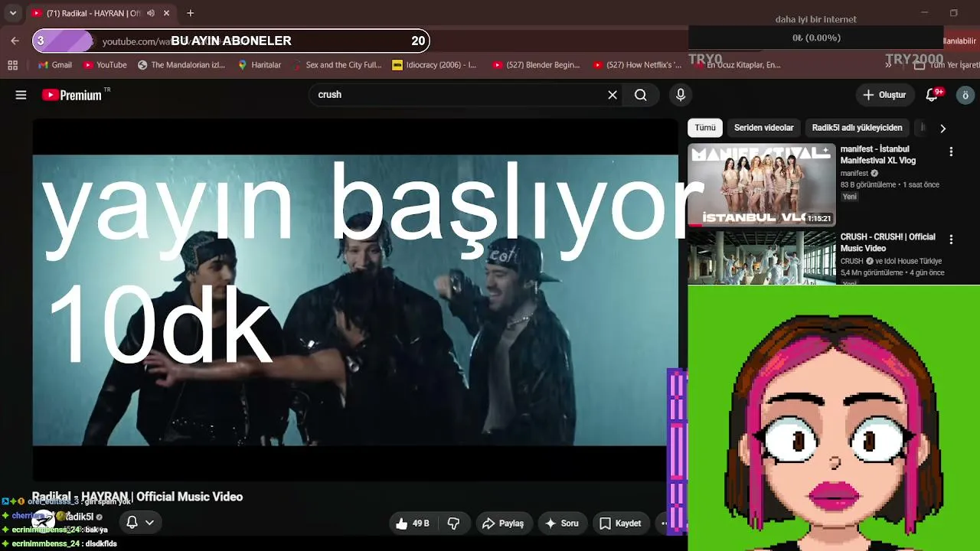Show more filter chips with right arrow
The width and height of the screenshot is (980, 551).
pos(942,129)
